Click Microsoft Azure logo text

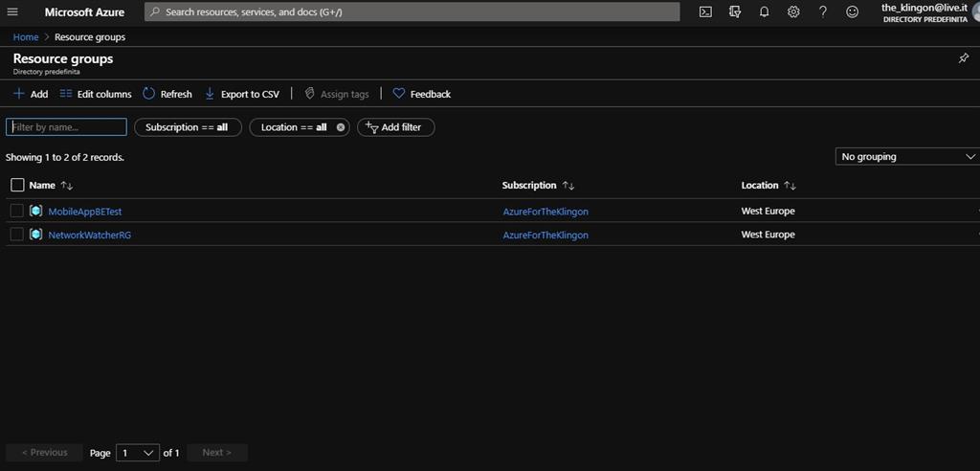(x=84, y=11)
